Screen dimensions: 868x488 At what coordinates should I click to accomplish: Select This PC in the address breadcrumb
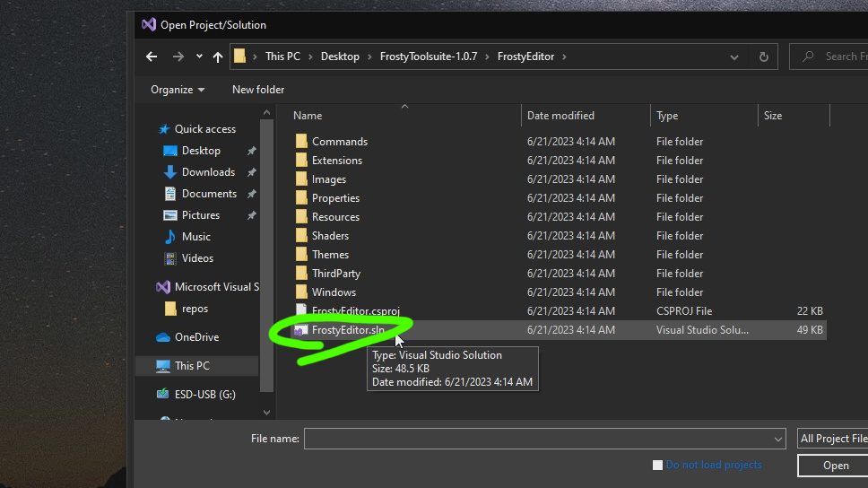pos(282,57)
